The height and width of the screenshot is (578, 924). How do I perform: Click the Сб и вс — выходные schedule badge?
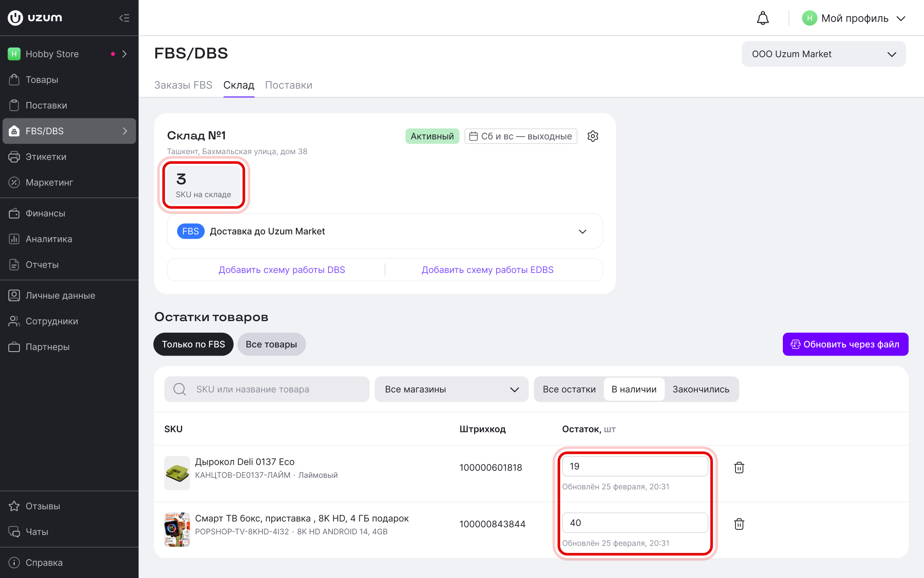[521, 136]
